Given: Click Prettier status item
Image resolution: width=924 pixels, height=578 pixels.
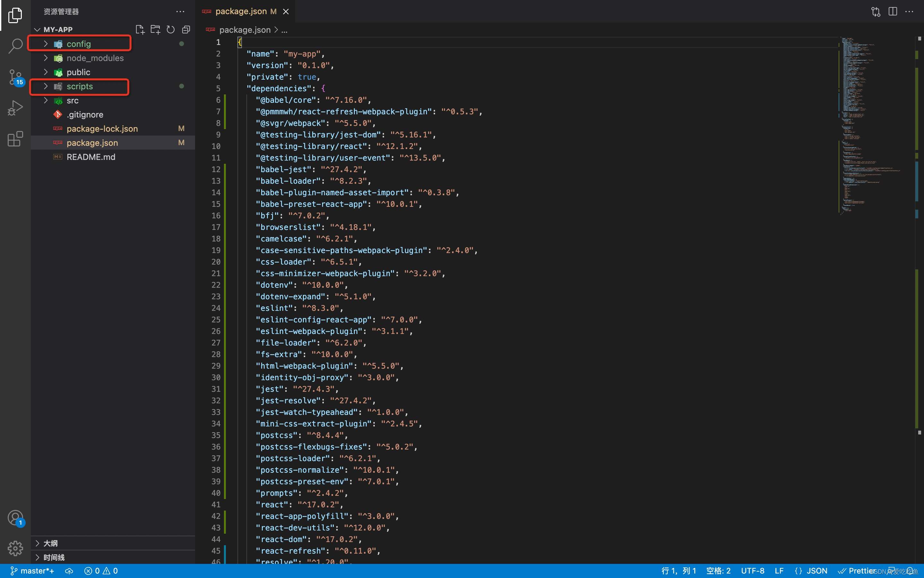Looking at the screenshot, I should tap(856, 571).
